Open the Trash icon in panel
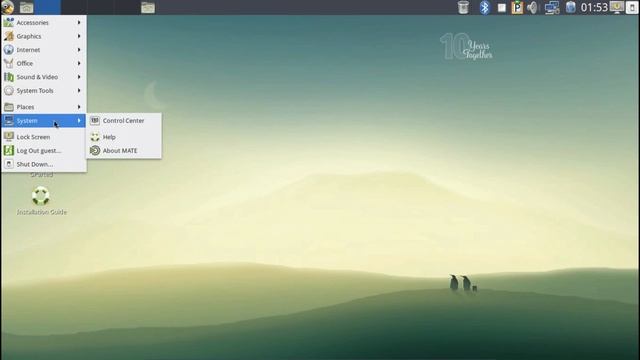 [463, 7]
